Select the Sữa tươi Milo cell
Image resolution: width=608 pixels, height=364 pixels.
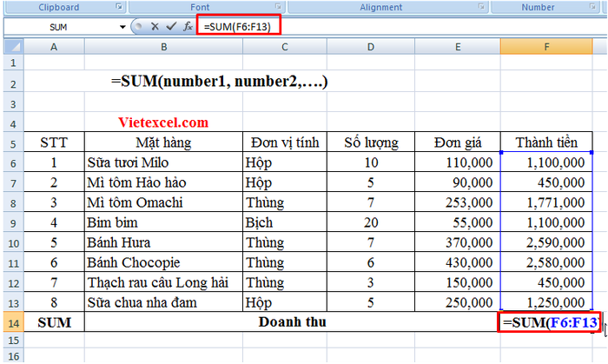pos(163,162)
